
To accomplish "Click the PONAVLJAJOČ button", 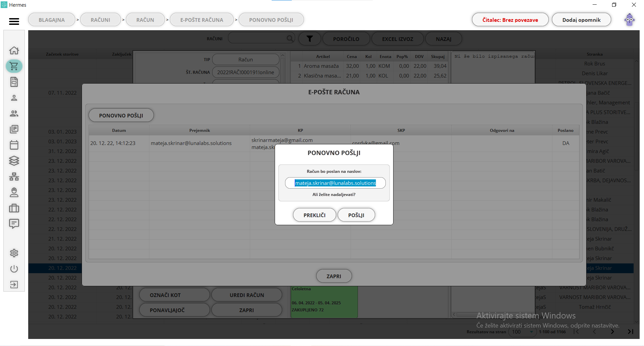I will click(175, 310).
